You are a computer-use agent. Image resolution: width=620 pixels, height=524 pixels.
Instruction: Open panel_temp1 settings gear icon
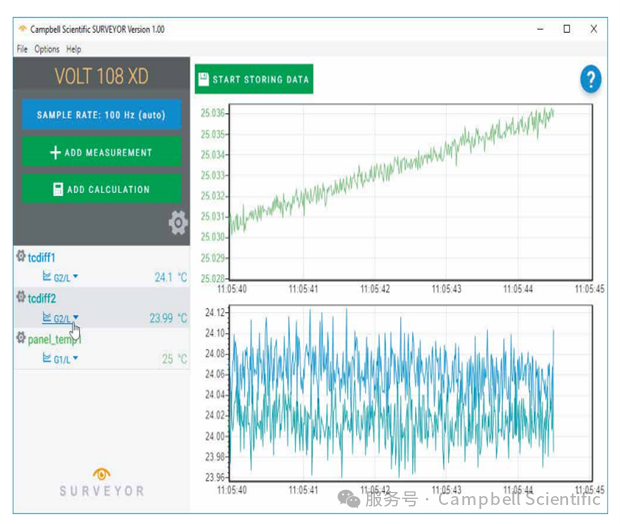[x=21, y=339]
